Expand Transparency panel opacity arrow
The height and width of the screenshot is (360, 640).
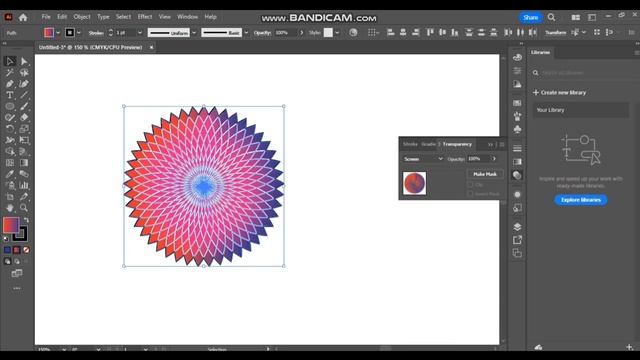(494, 159)
